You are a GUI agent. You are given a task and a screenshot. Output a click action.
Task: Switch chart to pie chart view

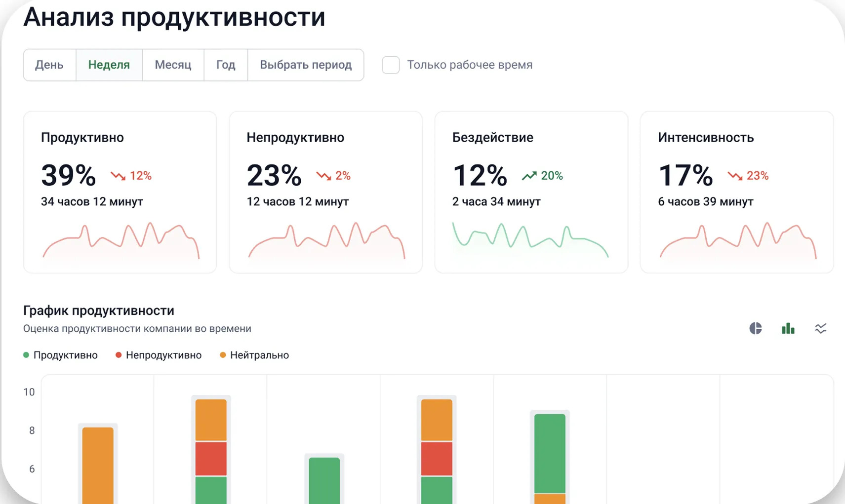point(755,328)
